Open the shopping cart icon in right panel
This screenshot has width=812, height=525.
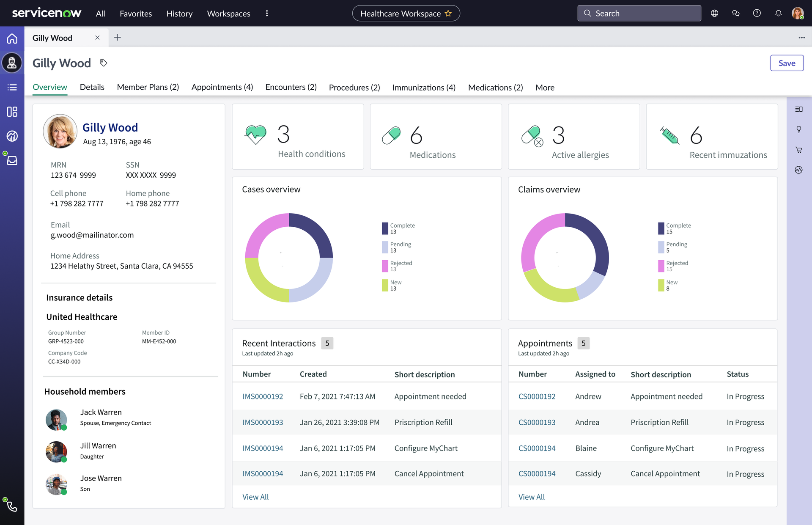(x=798, y=150)
